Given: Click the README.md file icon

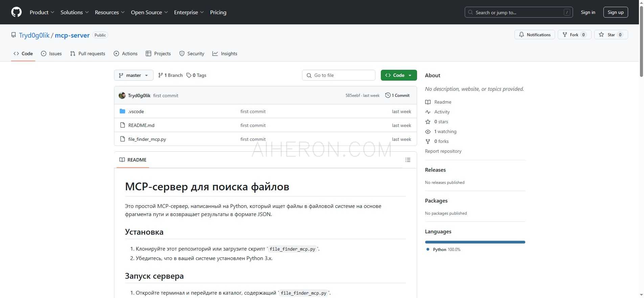Looking at the screenshot, I should (x=122, y=125).
